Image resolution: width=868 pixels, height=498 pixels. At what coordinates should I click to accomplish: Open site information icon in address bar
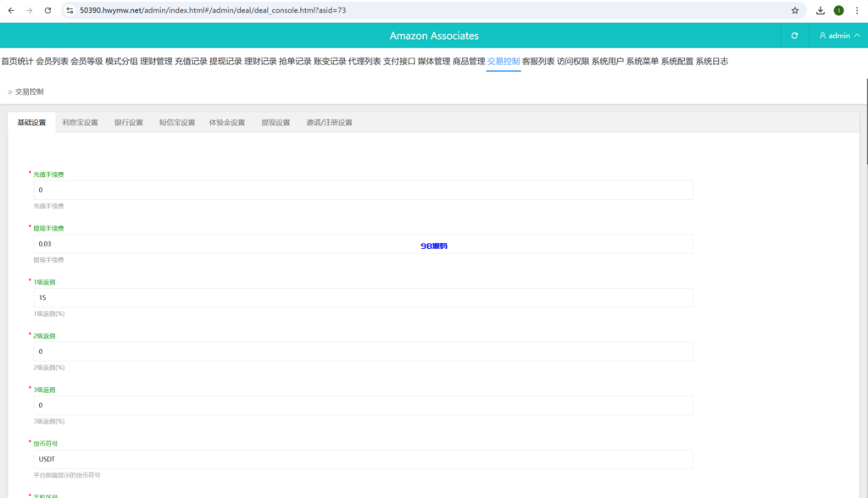pos(70,10)
